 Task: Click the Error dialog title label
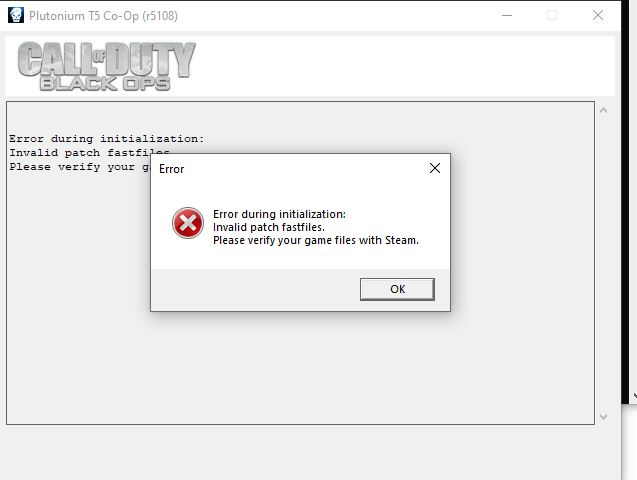pyautogui.click(x=171, y=169)
